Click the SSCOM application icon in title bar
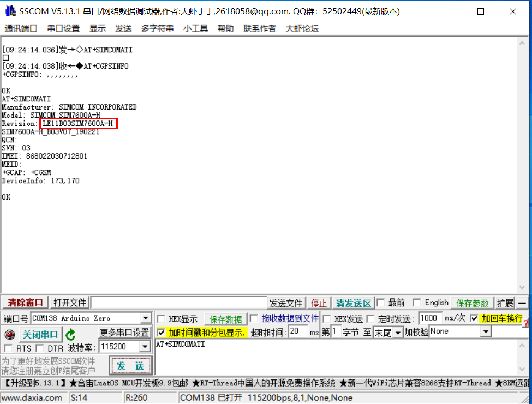532x404 pixels. [10, 11]
